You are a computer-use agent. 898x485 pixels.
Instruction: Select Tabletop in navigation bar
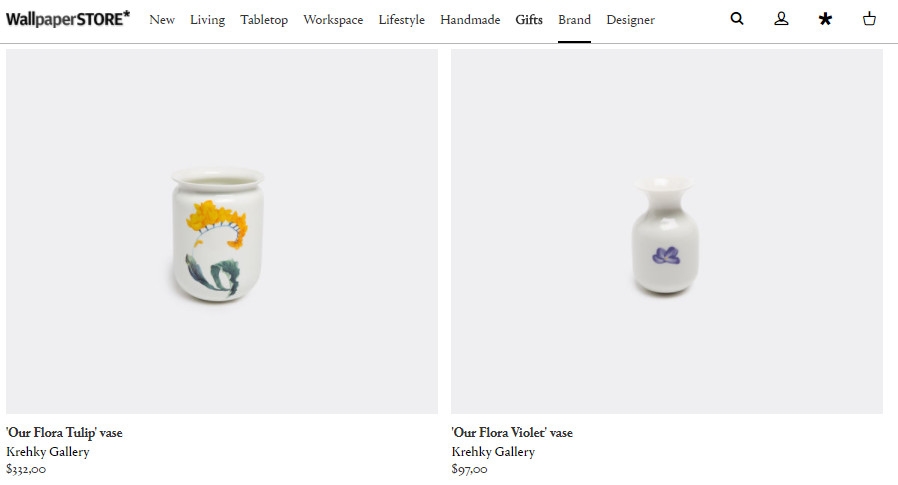(x=264, y=19)
